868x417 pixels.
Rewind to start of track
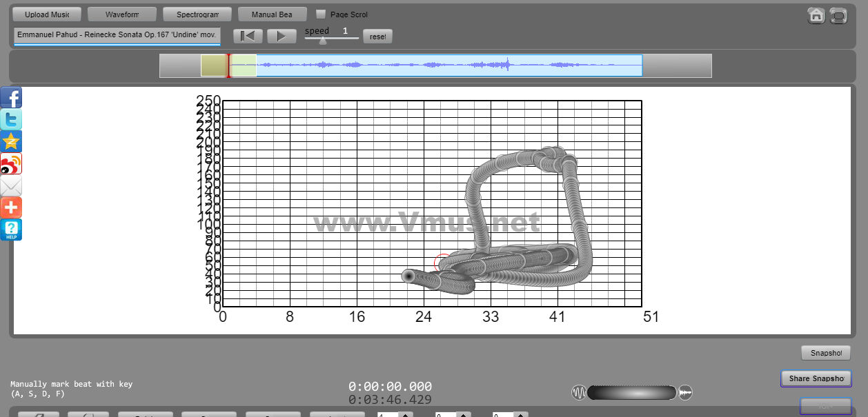point(248,36)
